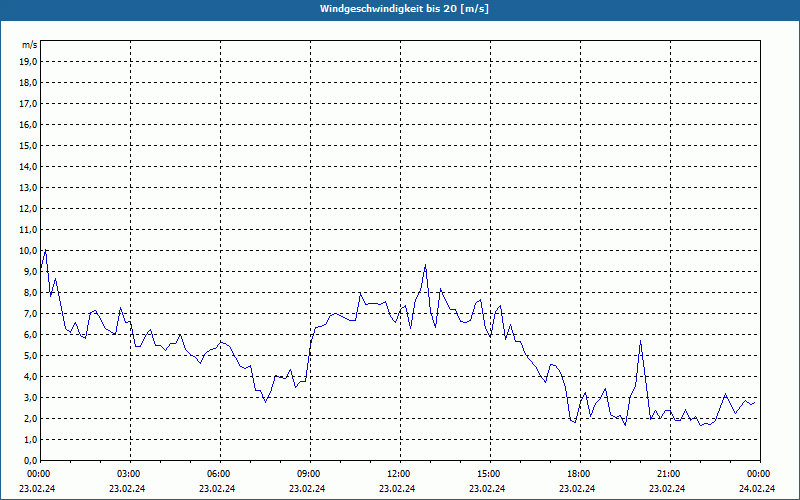The image size is (800, 500).
Task: Click the wind speed peak near 10 m/s
Action: [46, 249]
